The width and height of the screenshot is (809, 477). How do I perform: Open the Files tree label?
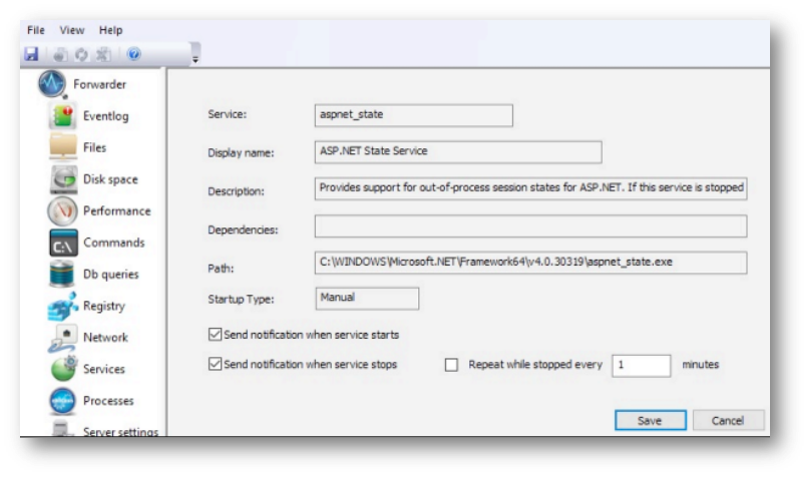(94, 147)
